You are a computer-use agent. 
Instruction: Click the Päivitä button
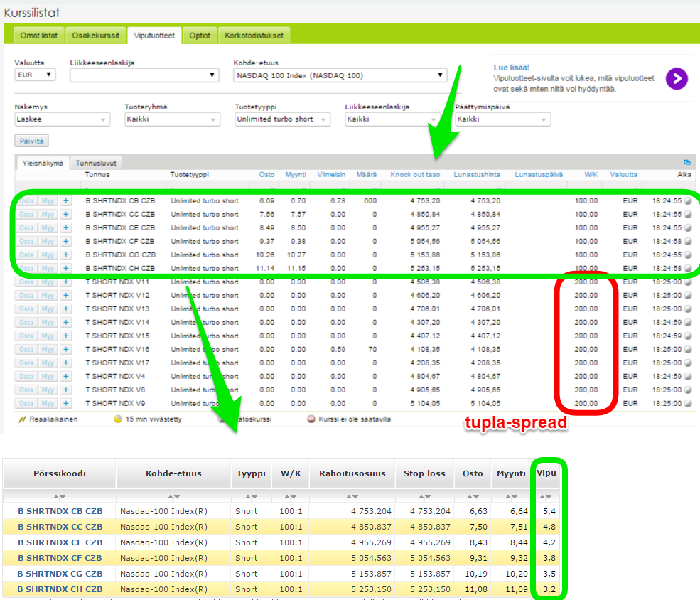[x=32, y=141]
